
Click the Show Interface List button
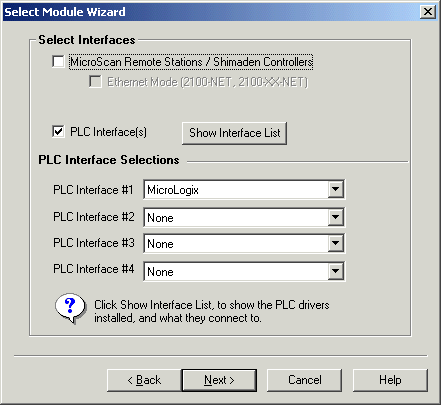coord(234,133)
